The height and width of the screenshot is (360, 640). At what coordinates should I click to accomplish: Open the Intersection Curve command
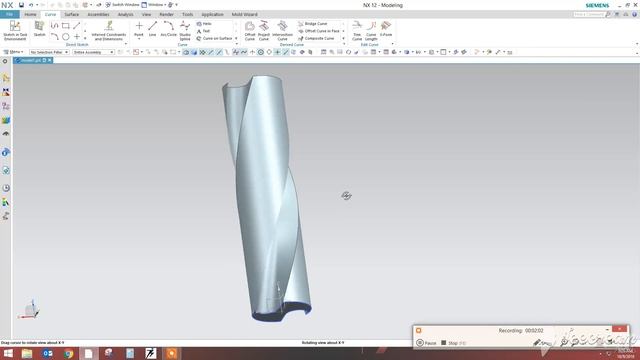click(x=282, y=31)
